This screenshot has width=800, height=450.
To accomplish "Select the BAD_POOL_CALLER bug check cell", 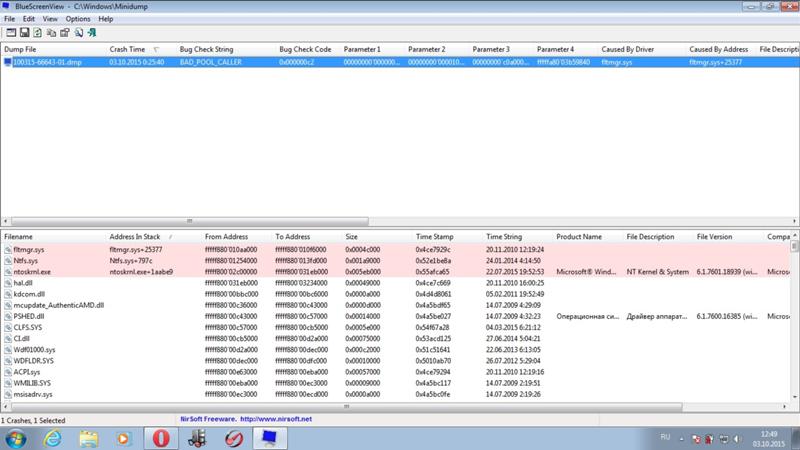I will pyautogui.click(x=211, y=62).
